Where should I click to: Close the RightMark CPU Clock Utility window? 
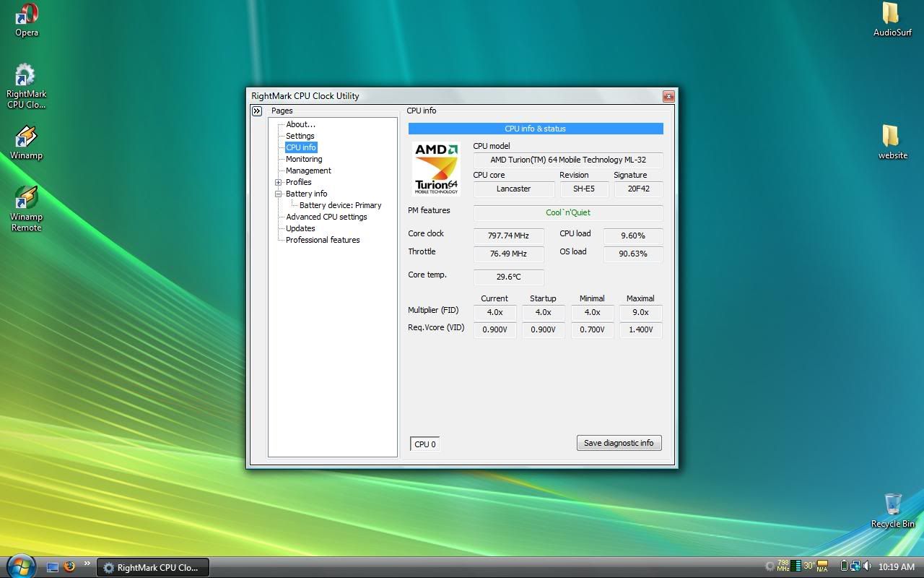pyautogui.click(x=668, y=96)
